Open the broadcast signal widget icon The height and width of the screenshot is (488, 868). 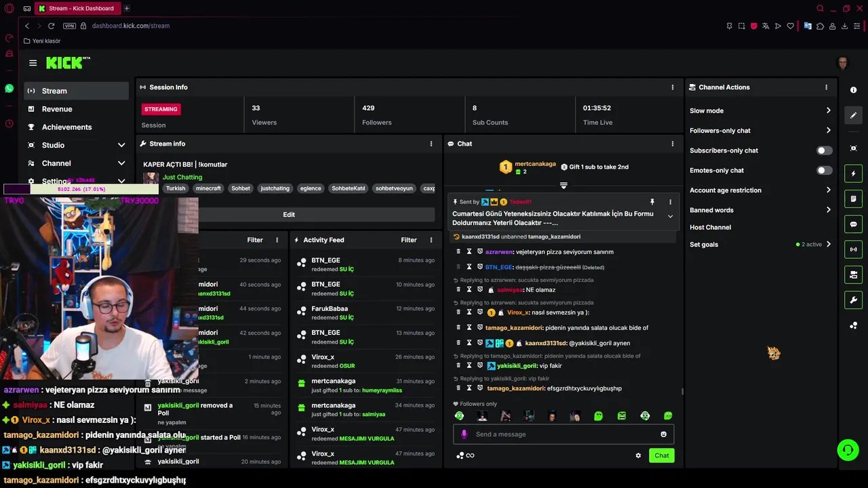click(x=853, y=249)
